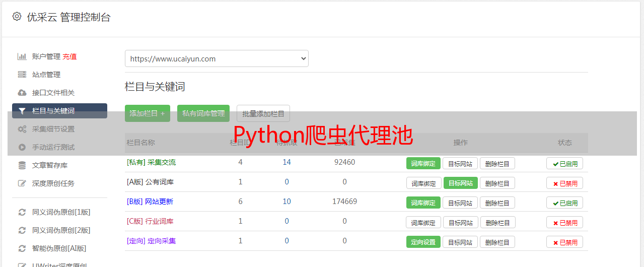Click the refresh icon for 同义词伪原创[2版]
The height and width of the screenshot is (267, 644).
point(22,230)
